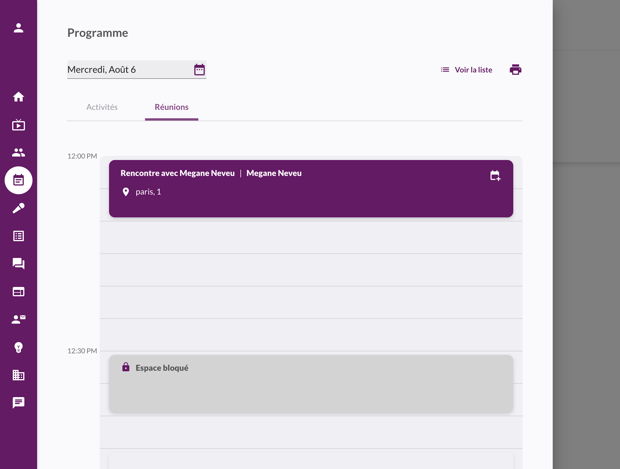Click the Mercredi, Août 6 date field

coord(127,70)
